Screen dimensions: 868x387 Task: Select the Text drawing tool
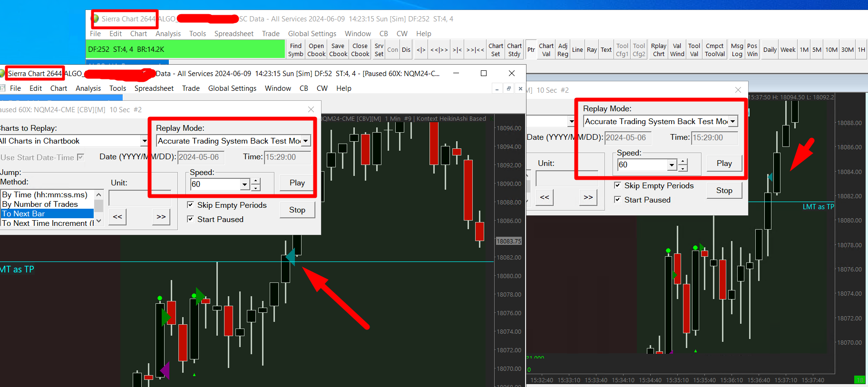click(x=606, y=49)
